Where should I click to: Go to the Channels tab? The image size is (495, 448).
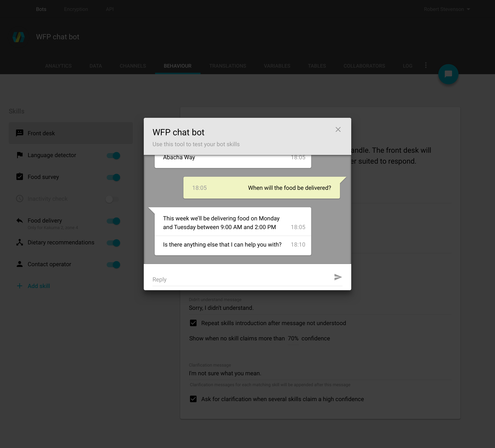[133, 66]
